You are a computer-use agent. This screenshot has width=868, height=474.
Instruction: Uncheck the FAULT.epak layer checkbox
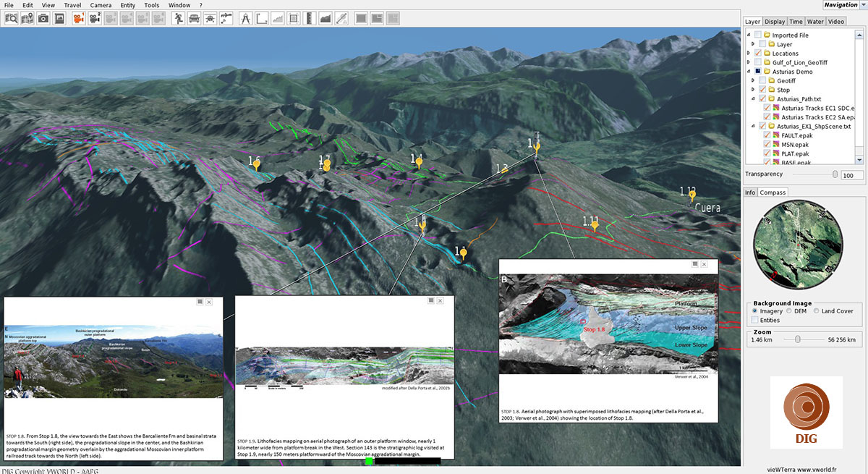click(x=767, y=135)
